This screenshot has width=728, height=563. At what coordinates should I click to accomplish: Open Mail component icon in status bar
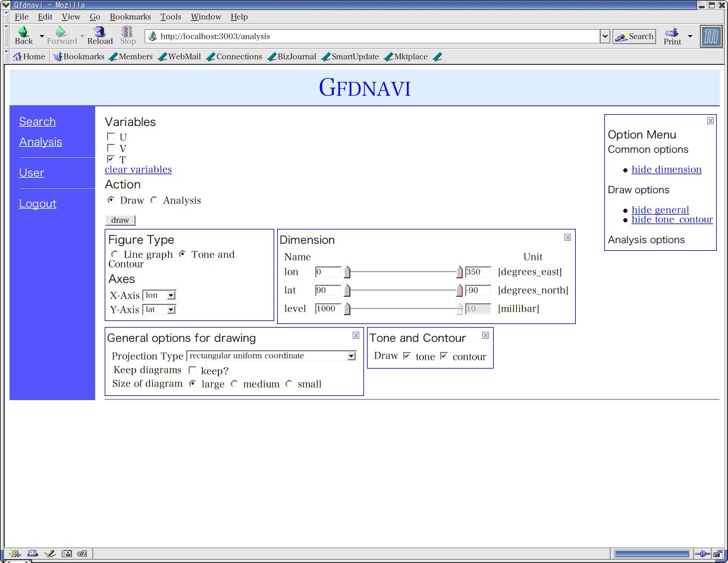[x=32, y=553]
